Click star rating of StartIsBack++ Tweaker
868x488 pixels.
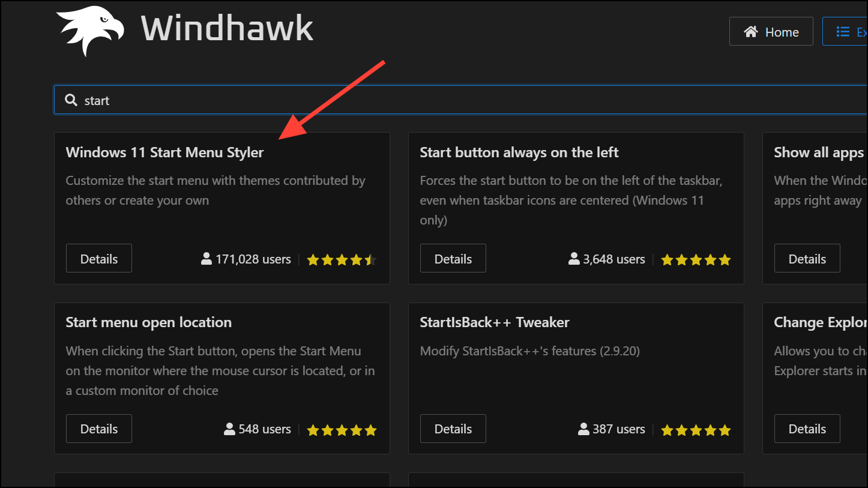coord(696,430)
